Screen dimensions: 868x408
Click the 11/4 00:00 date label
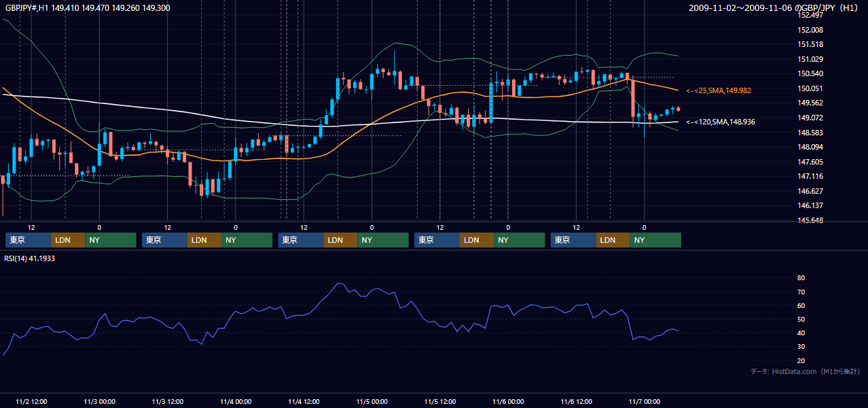point(236,401)
